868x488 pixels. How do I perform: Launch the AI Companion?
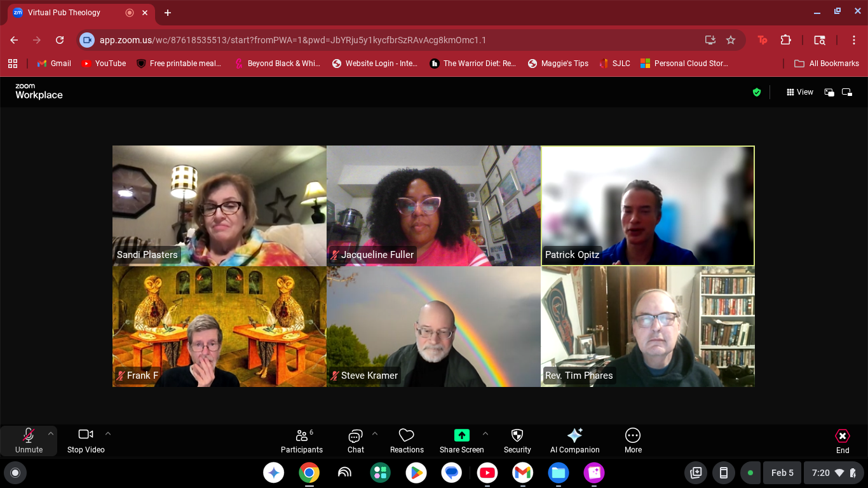tap(574, 440)
